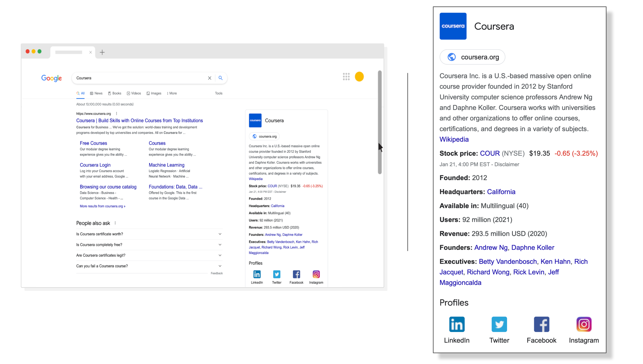This screenshot has width=643, height=364.
Task: Open the Free Courses sitelink
Action: coord(93,143)
